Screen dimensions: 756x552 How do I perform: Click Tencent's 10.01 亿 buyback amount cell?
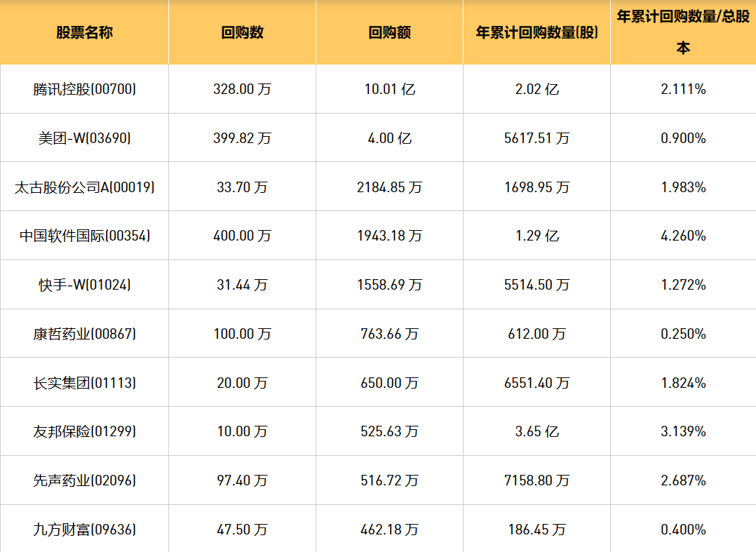pos(389,89)
